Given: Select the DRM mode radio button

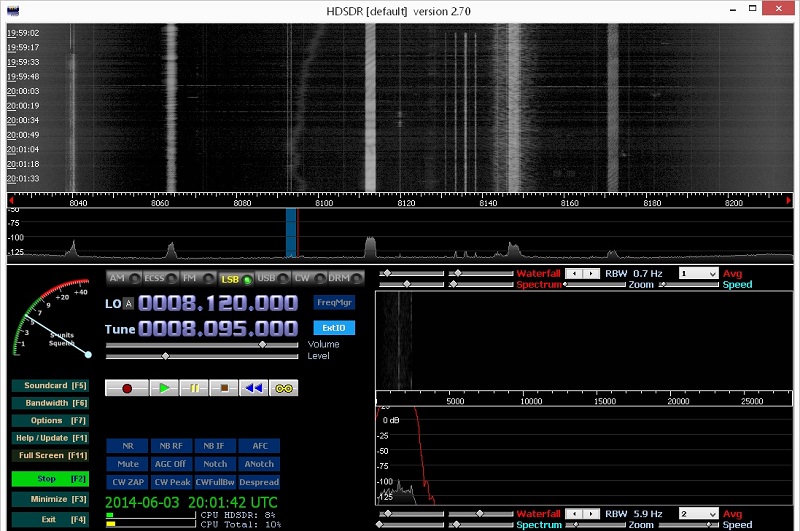Looking at the screenshot, I should point(343,278).
